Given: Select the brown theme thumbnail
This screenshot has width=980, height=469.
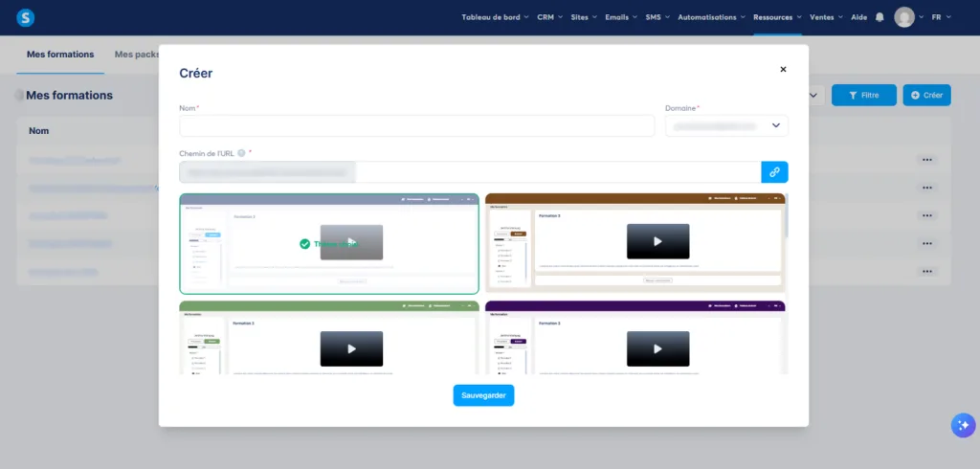Looking at the screenshot, I should [635, 242].
